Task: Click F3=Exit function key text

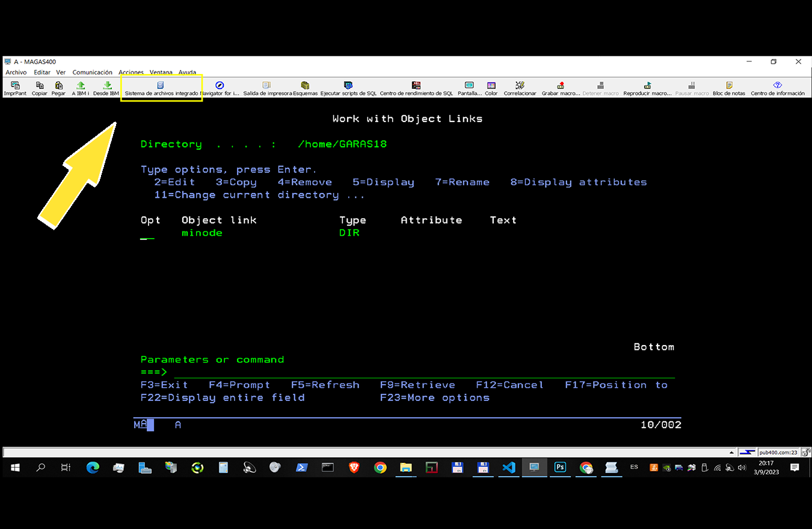Action: 164,385
